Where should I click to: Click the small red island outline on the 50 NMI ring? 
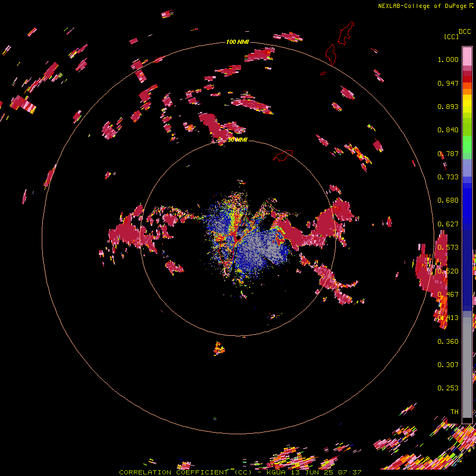pos(283,155)
